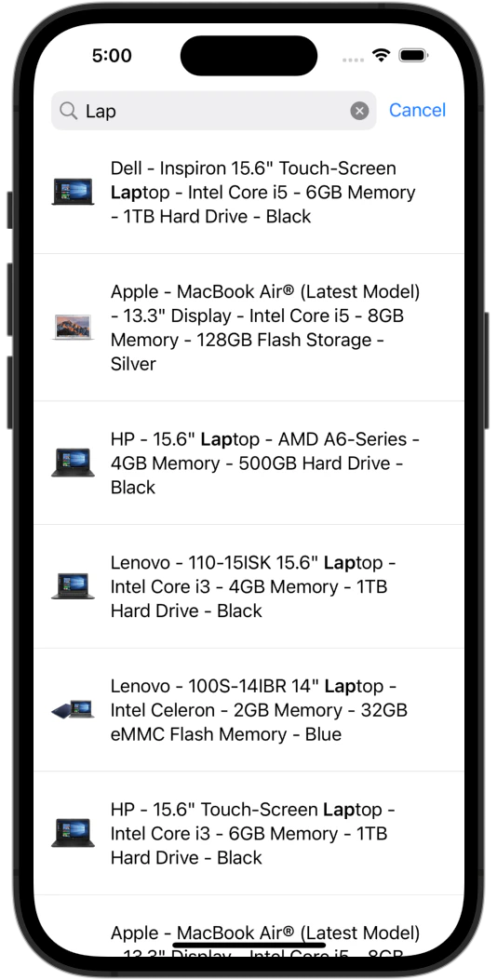Image resolution: width=497 pixels, height=980 pixels.
Task: Open the Lenovo 100S-14IBR Intel Celeron result
Action: click(248, 709)
